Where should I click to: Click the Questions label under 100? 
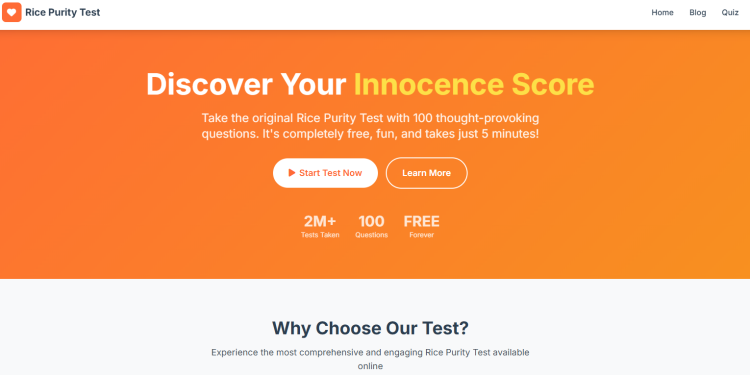(371, 235)
